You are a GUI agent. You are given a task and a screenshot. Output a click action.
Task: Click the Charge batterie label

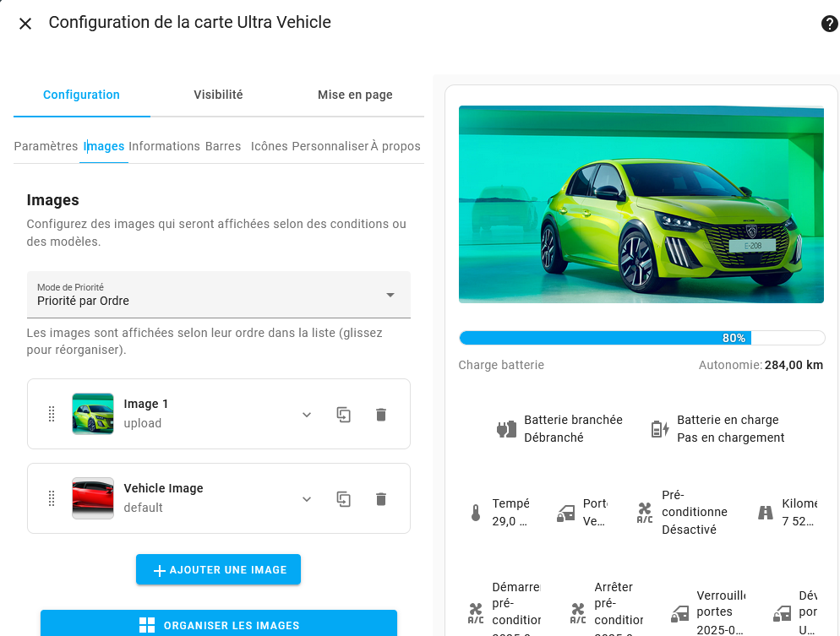click(501, 365)
